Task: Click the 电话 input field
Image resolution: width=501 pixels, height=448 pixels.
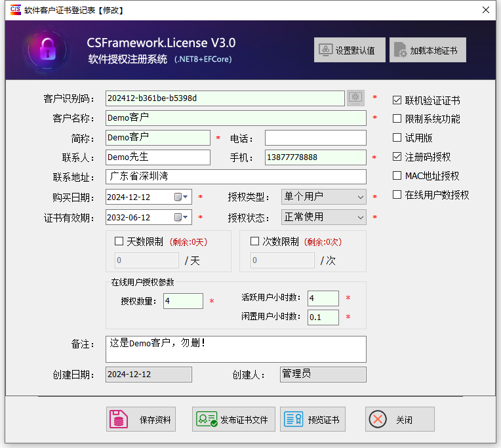Action: 315,138
